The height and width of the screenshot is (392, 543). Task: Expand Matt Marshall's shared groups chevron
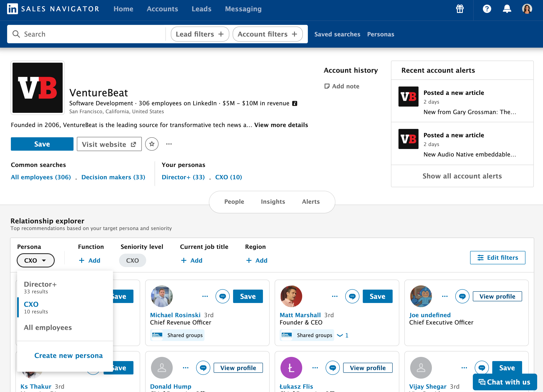[343, 335]
